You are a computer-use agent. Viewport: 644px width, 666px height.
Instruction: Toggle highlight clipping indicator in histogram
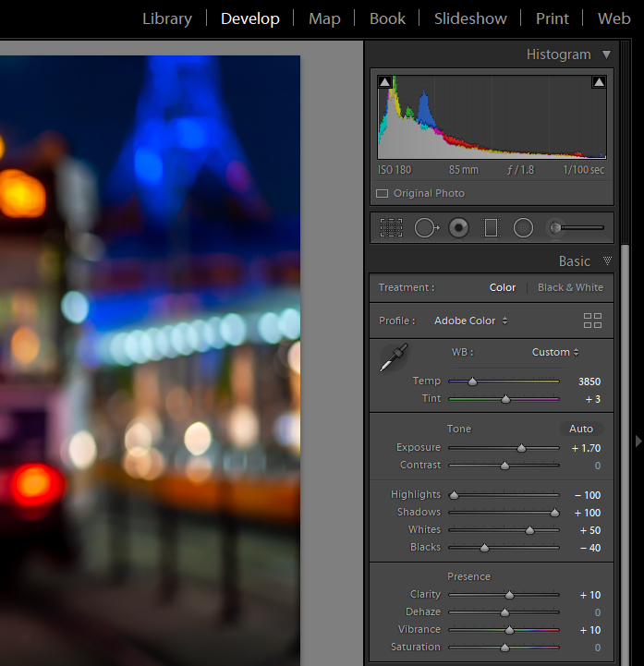click(x=599, y=82)
